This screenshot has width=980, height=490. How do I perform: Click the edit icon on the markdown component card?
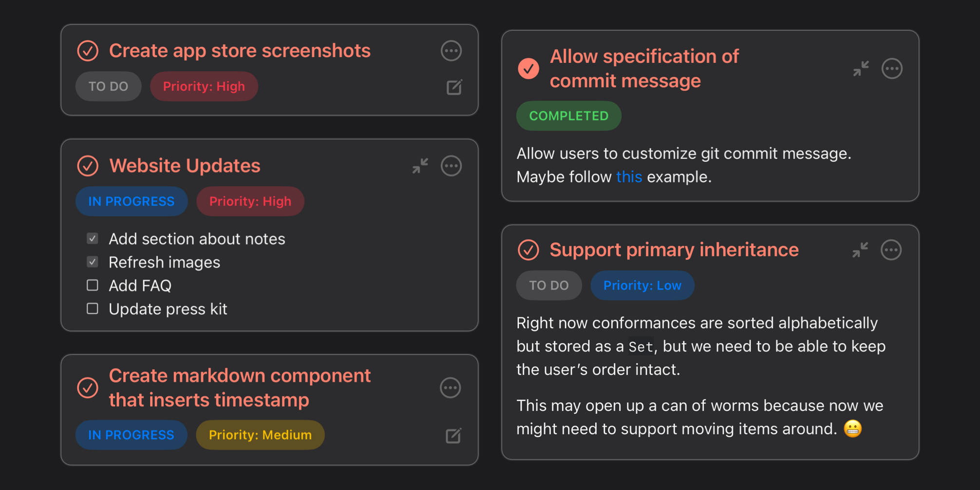click(x=453, y=435)
